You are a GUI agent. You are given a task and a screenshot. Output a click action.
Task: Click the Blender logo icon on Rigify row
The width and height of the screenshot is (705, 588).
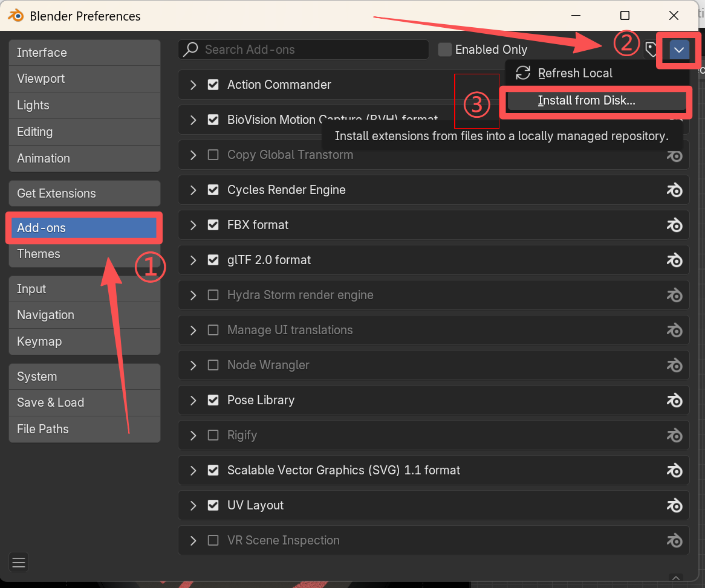click(674, 436)
